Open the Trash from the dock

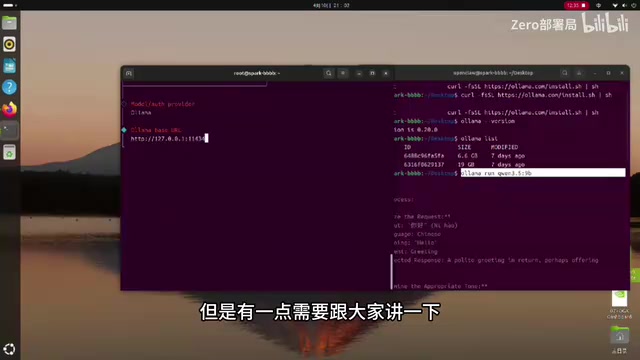pos(9,152)
